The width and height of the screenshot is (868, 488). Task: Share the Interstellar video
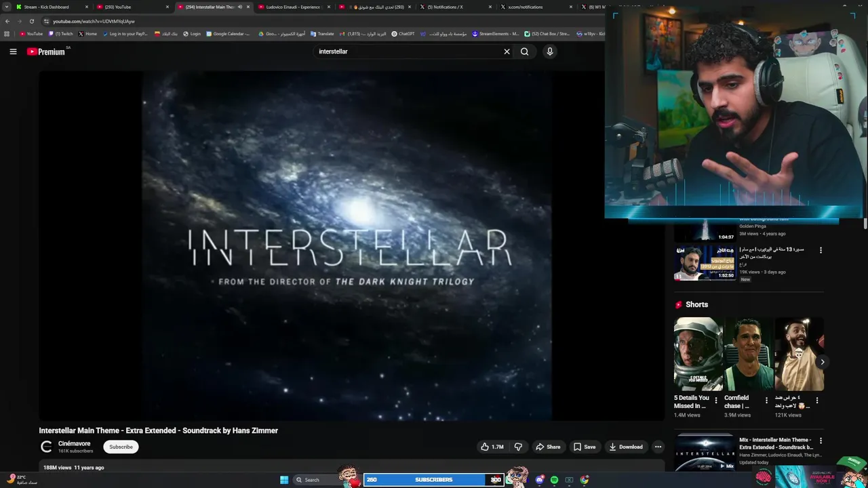tap(548, 447)
